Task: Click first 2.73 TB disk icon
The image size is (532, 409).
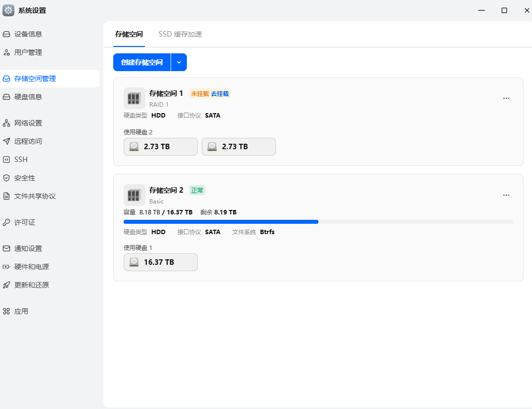Action: 134,147
